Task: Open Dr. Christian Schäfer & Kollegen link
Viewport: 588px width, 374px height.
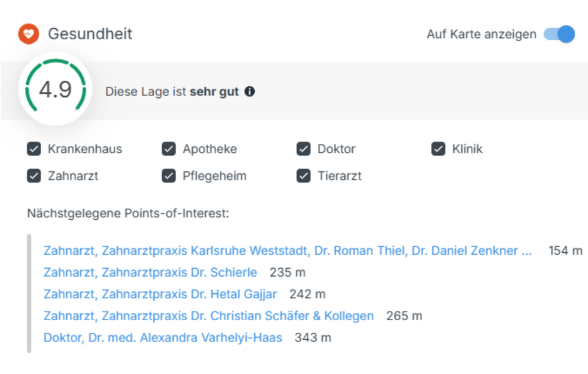Action: pos(208,316)
